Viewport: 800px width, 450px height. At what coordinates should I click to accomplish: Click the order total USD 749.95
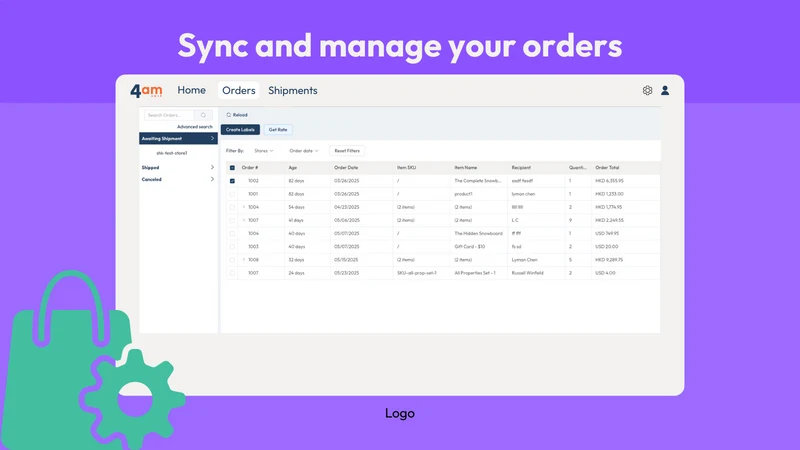coord(607,233)
